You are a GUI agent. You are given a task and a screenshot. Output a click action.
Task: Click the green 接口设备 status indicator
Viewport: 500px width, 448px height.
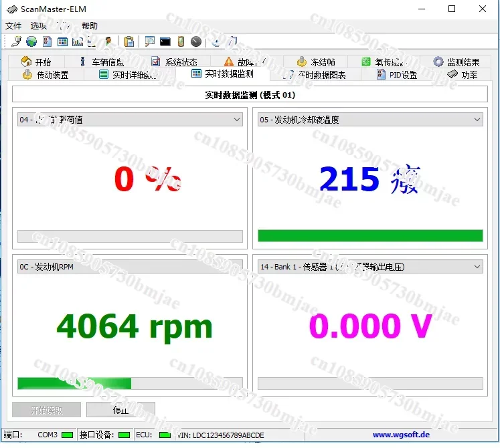coord(124,435)
